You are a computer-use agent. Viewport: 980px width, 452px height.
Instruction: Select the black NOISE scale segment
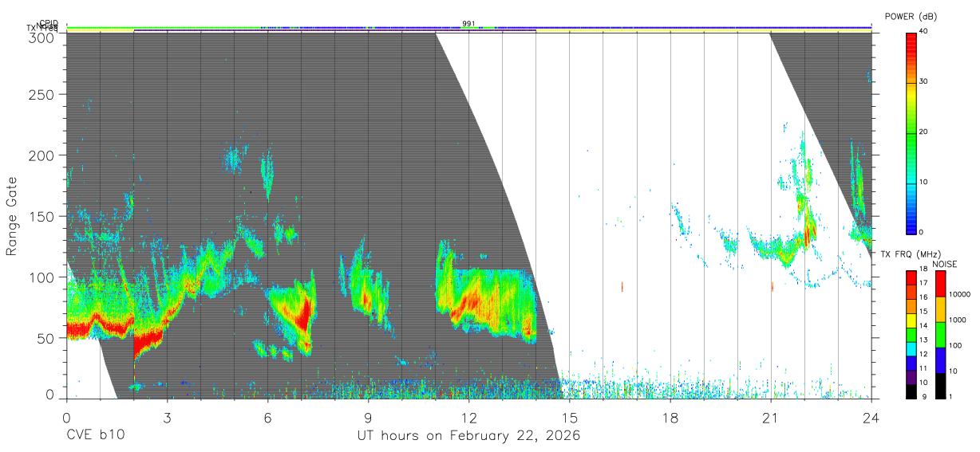(x=940, y=384)
